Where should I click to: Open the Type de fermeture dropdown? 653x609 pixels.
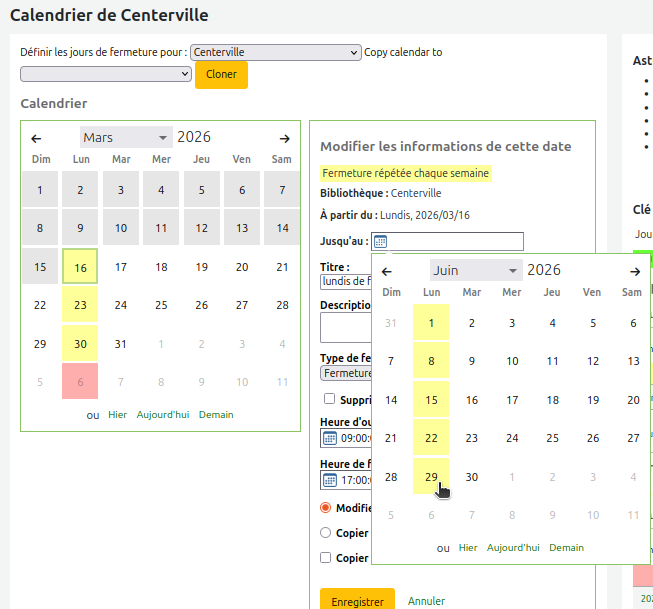[346, 373]
